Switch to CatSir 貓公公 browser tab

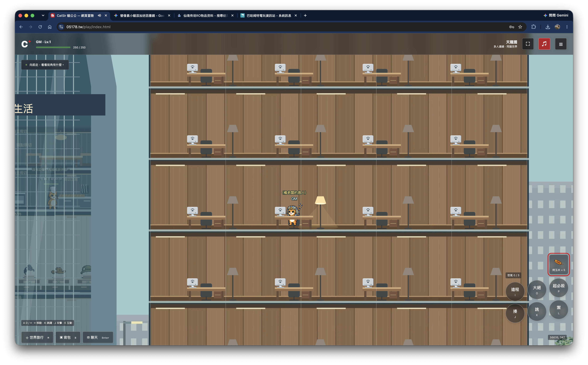click(x=75, y=15)
